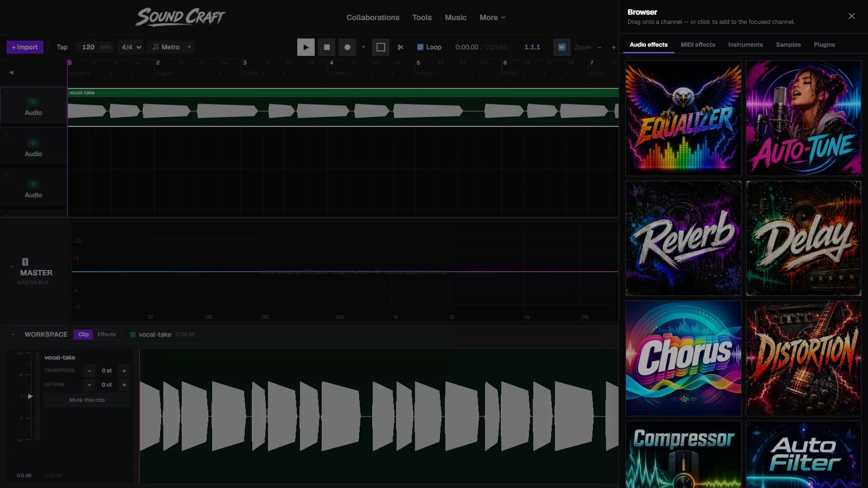Image resolution: width=868 pixels, height=488 pixels.
Task: Toggle power on third Audio track
Action: 33,184
